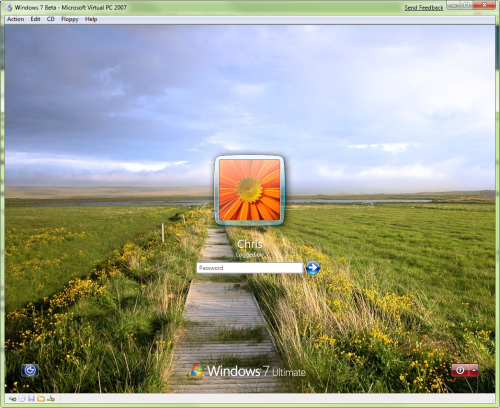
Task: Open the Help menu
Action: pos(91,19)
